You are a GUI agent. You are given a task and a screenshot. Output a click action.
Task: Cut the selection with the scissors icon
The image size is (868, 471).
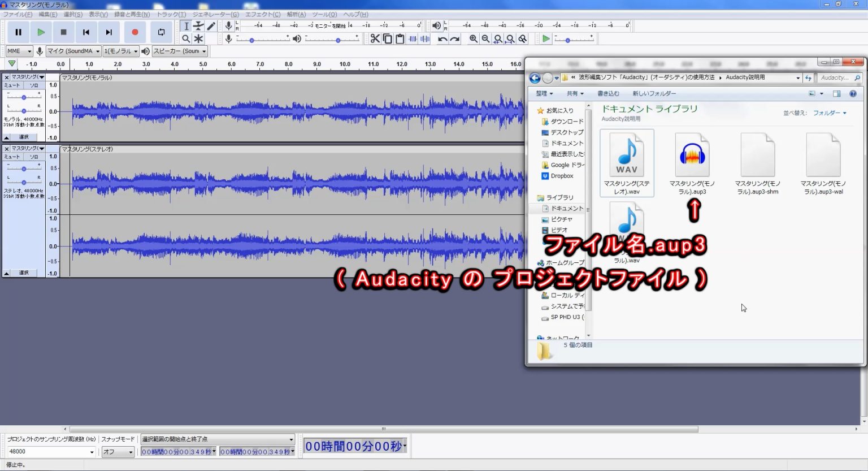pyautogui.click(x=375, y=38)
